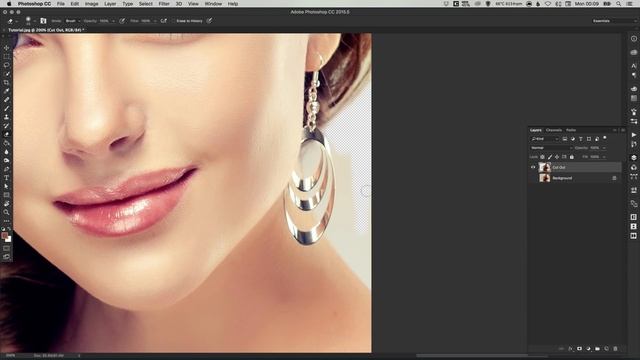
Task: Open the Normal blend mode dropdown
Action: click(x=551, y=148)
